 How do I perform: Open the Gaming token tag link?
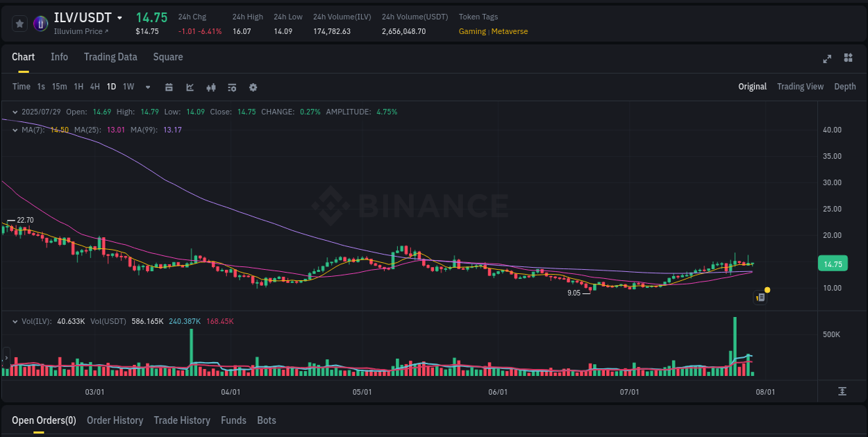coord(472,31)
